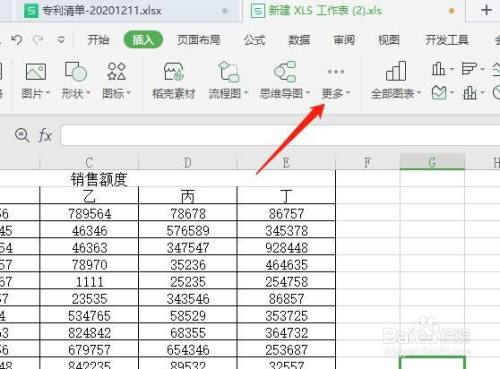Click the Redo arrow icon
The height and width of the screenshot is (369, 500).
coord(38,40)
